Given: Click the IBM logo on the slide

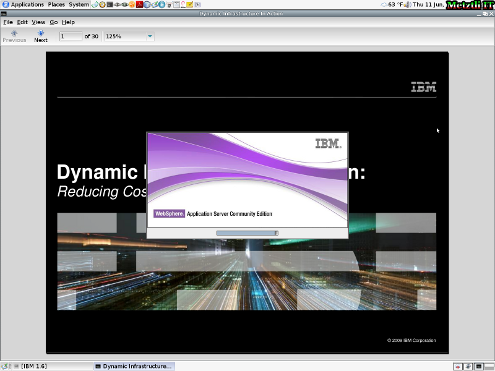Looking at the screenshot, I should 423,87.
